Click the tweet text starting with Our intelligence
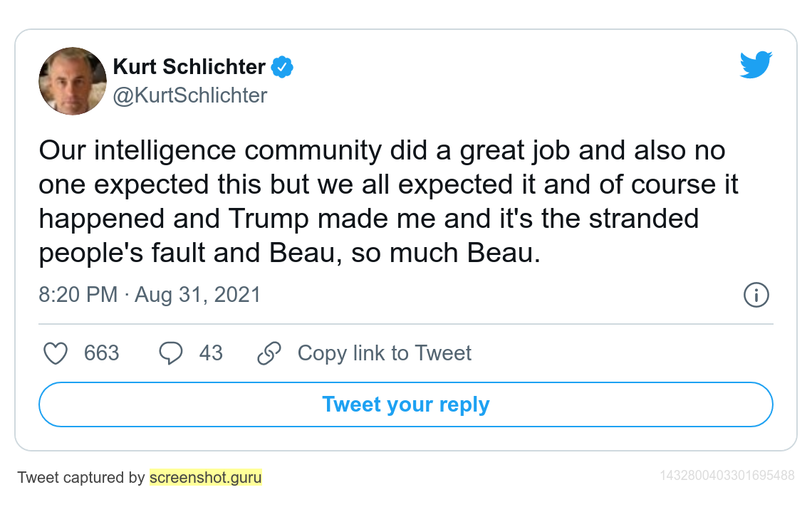The image size is (812, 517). pyautogui.click(x=388, y=202)
